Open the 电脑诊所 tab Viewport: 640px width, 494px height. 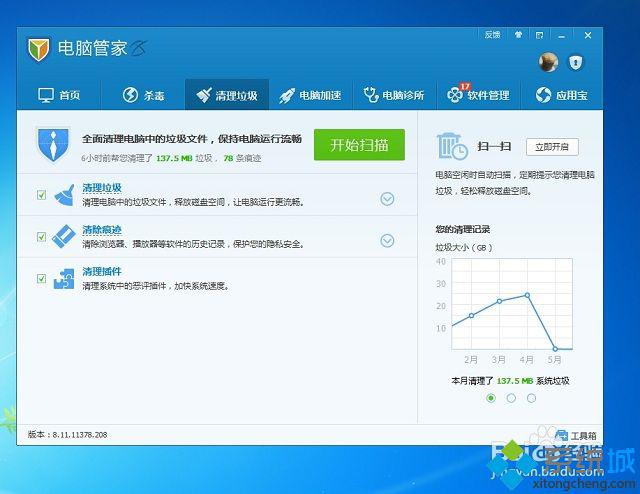[x=394, y=95]
